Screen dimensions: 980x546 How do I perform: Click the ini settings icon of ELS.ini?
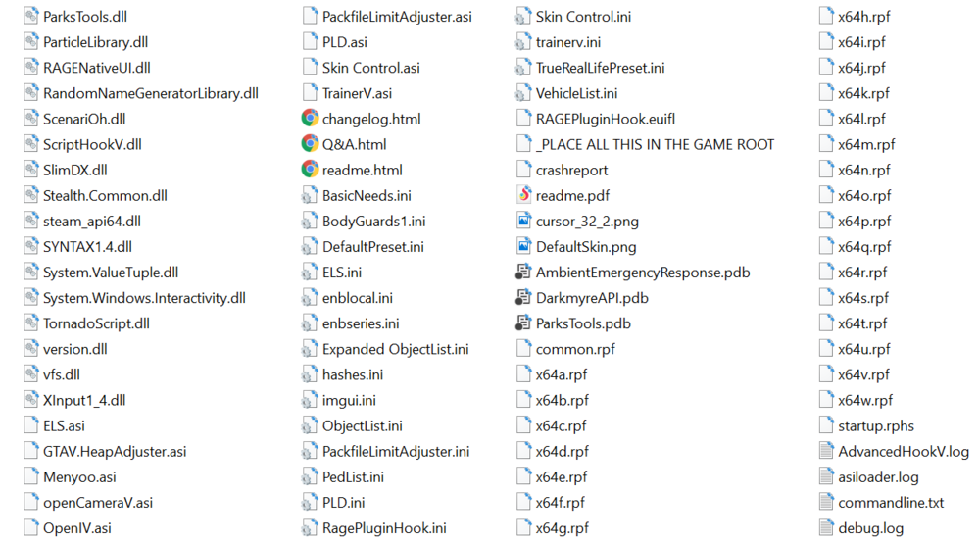coord(310,273)
